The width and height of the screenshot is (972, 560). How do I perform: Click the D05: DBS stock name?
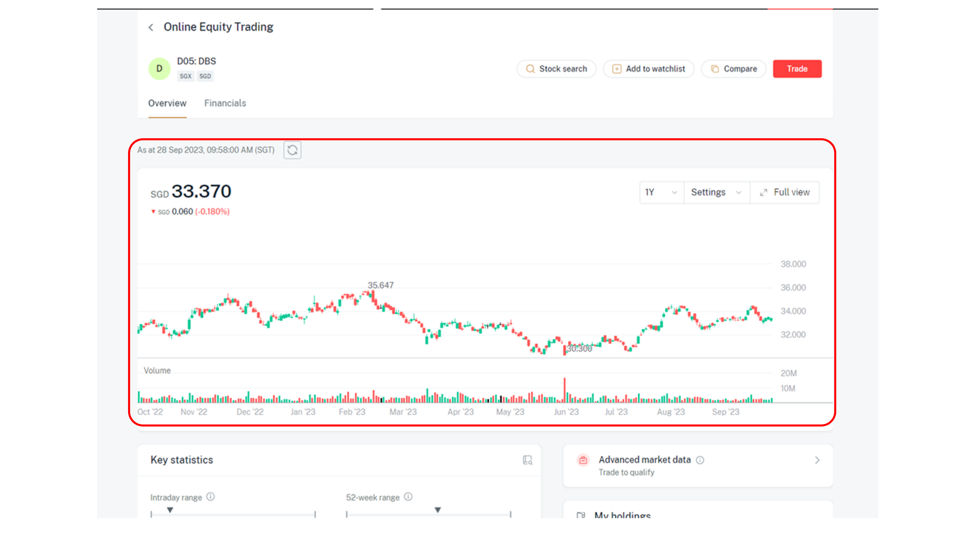(x=196, y=61)
